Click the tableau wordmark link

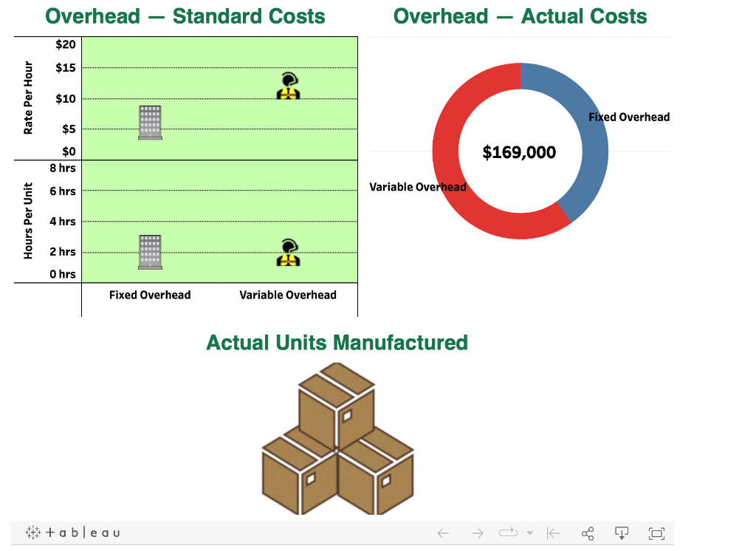(85, 533)
